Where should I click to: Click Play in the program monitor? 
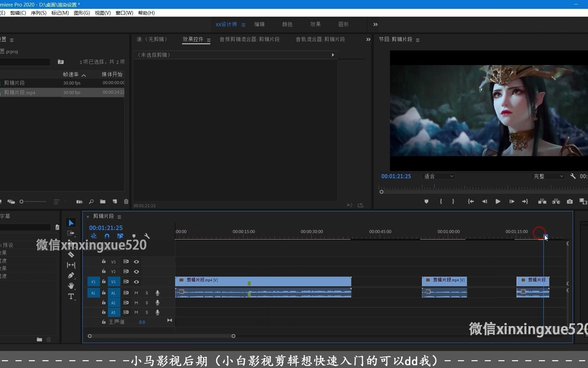(x=498, y=201)
